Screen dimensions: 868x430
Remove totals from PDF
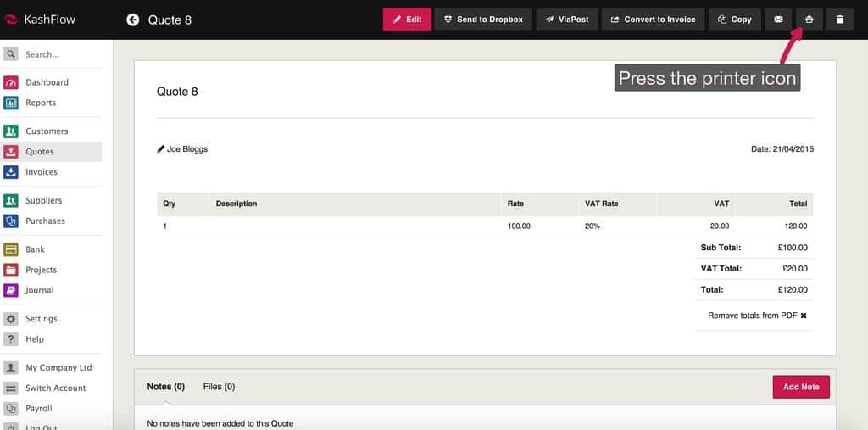tap(757, 316)
